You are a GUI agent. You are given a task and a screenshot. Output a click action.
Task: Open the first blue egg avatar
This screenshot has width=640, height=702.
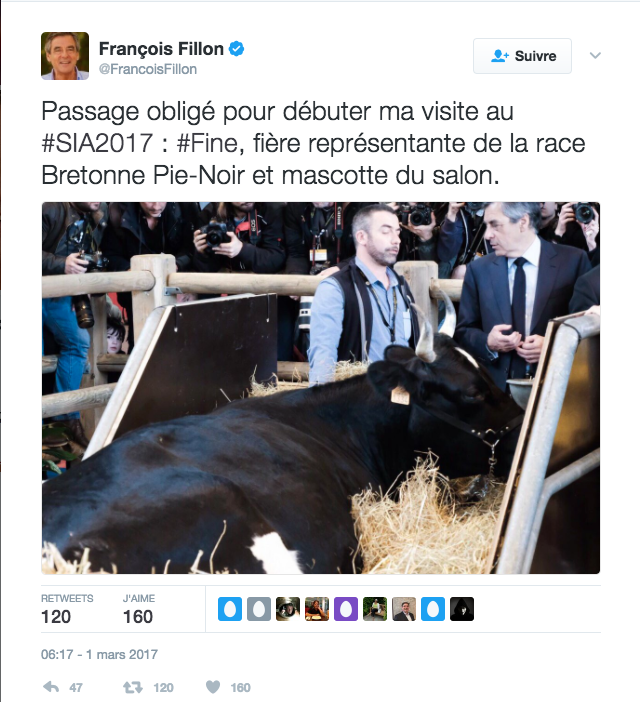pyautogui.click(x=230, y=609)
